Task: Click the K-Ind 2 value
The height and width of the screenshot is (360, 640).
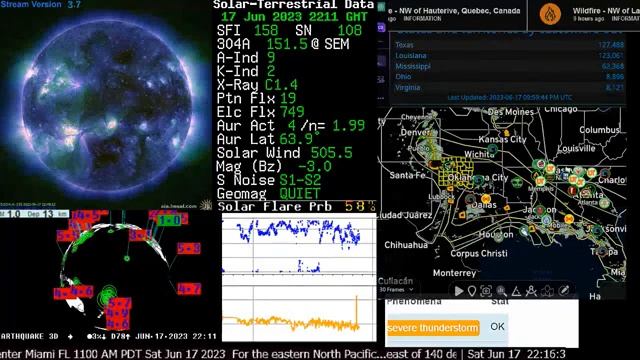Action: (x=271, y=71)
